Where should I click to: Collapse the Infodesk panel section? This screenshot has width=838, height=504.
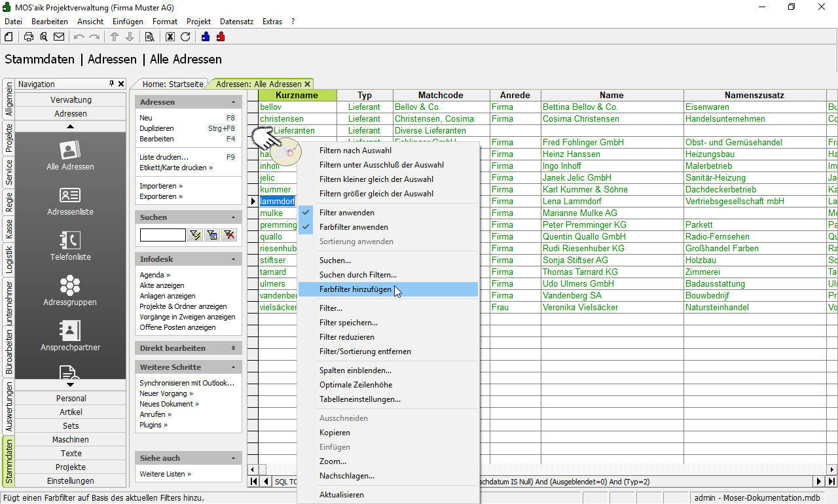pos(233,260)
